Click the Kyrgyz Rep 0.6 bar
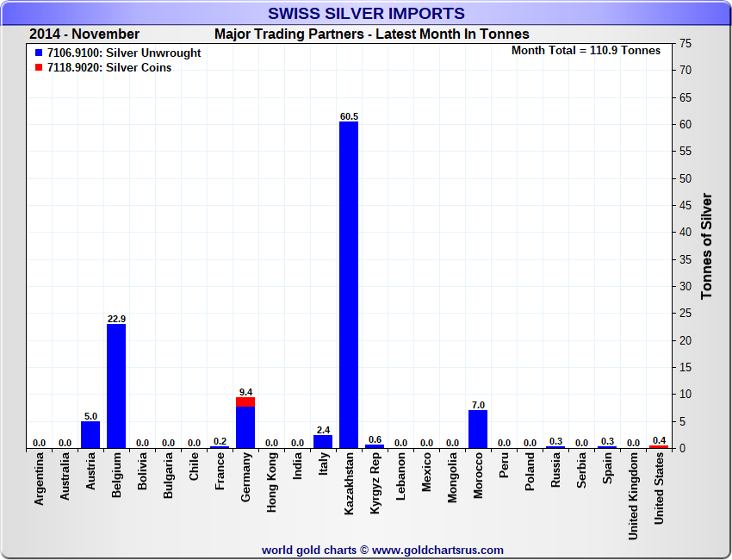This screenshot has height=560, width=732. click(375, 446)
